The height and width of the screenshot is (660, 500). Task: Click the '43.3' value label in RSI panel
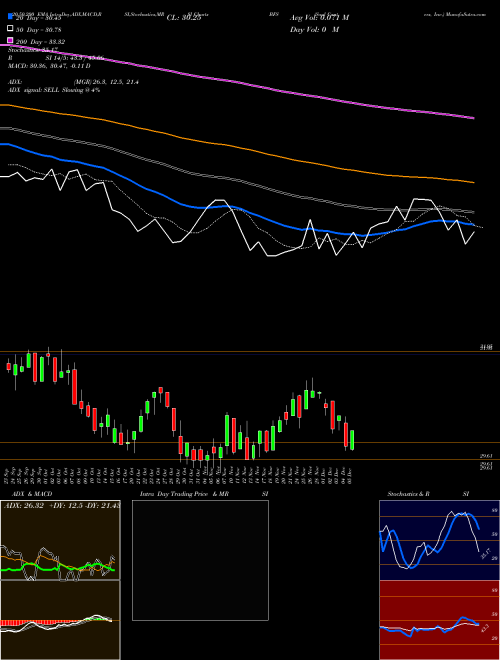pos(484,628)
